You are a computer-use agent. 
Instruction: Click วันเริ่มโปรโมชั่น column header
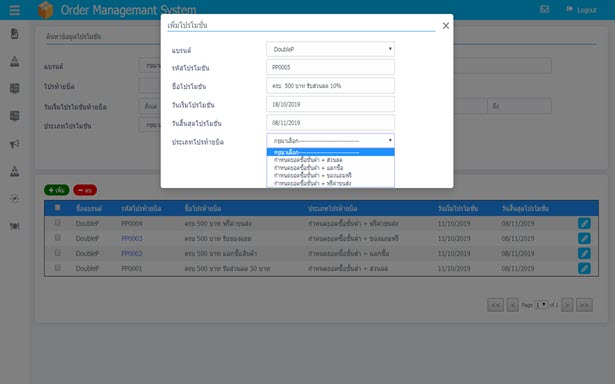coord(458,209)
